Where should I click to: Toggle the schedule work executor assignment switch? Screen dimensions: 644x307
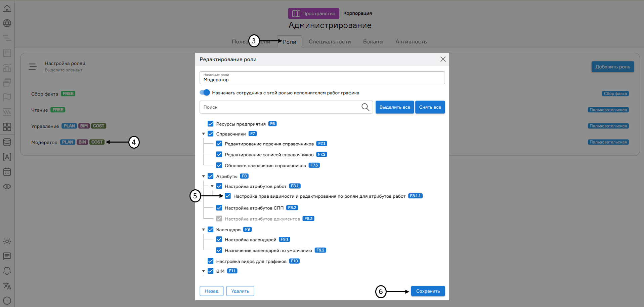pyautogui.click(x=205, y=92)
